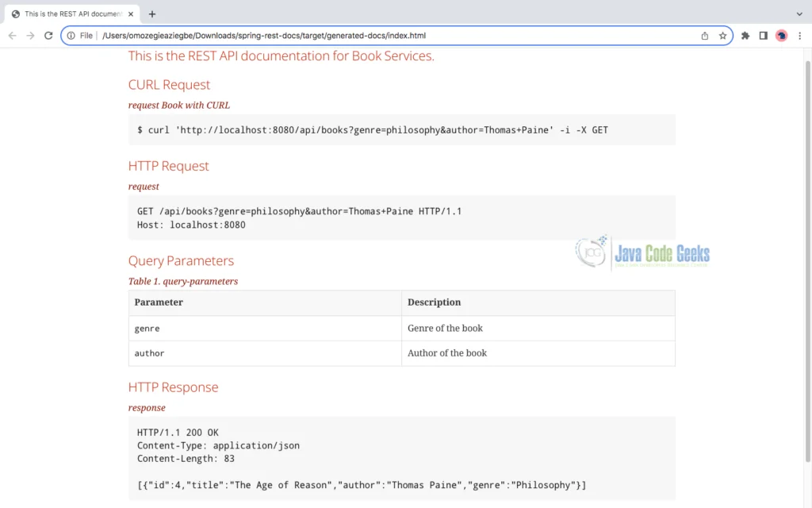Open the user profile avatar

point(781,35)
